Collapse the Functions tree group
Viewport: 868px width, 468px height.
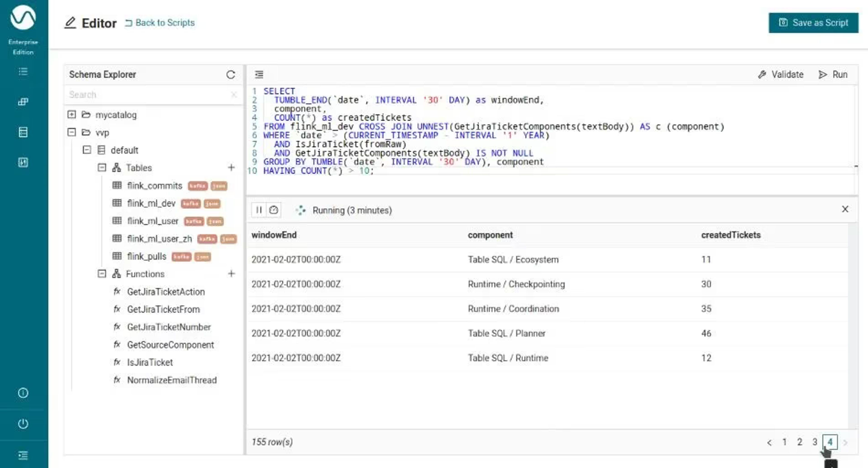102,274
